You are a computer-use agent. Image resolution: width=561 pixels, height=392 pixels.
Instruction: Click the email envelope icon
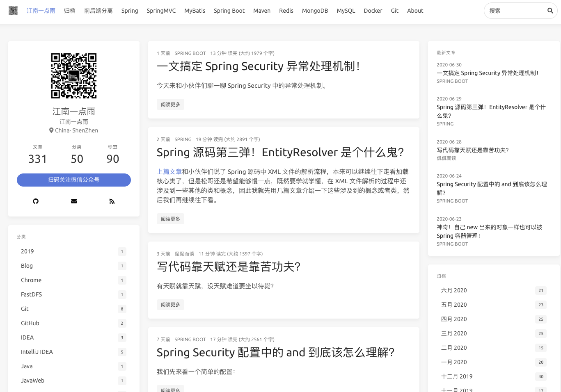74,201
